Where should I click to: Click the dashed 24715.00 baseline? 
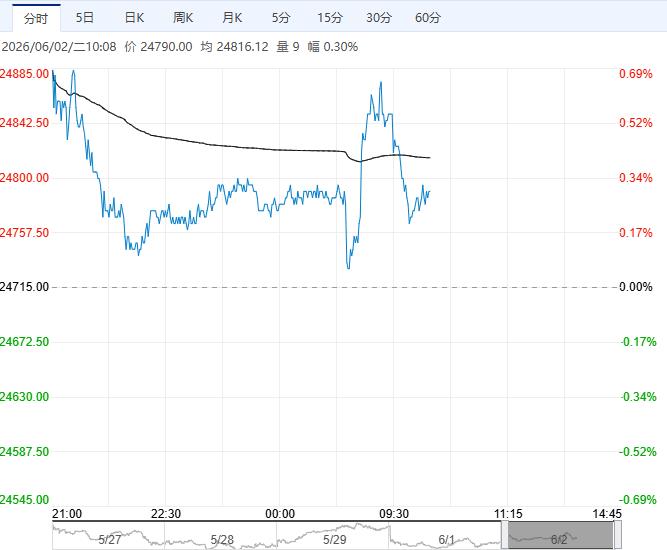point(334,287)
